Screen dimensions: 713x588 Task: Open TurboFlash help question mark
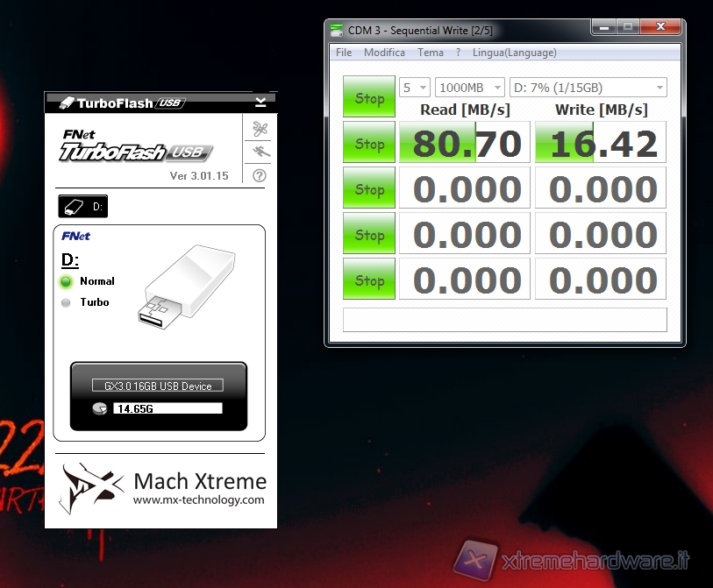260,175
